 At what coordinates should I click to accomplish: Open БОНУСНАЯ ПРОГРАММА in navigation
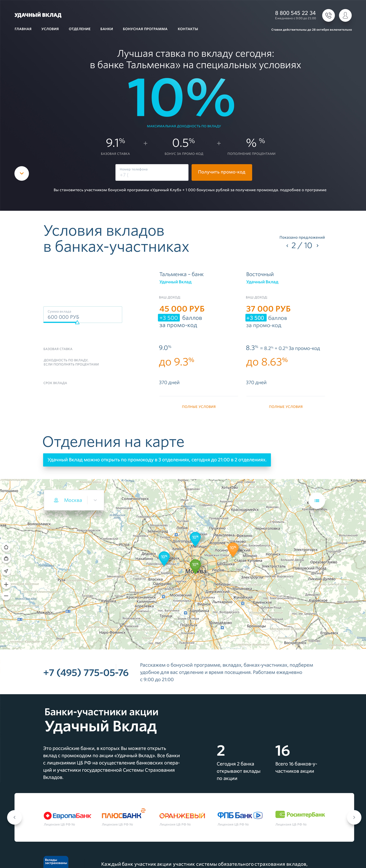[x=145, y=29]
